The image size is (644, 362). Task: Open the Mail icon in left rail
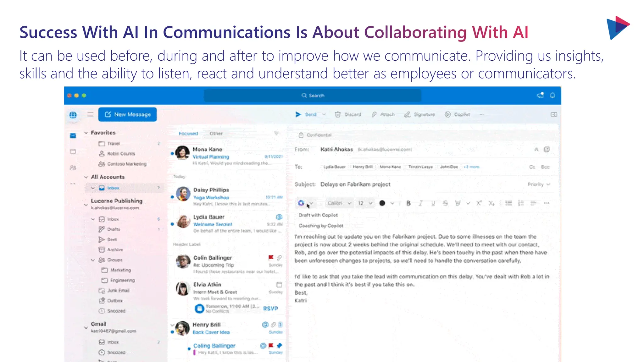[73, 135]
